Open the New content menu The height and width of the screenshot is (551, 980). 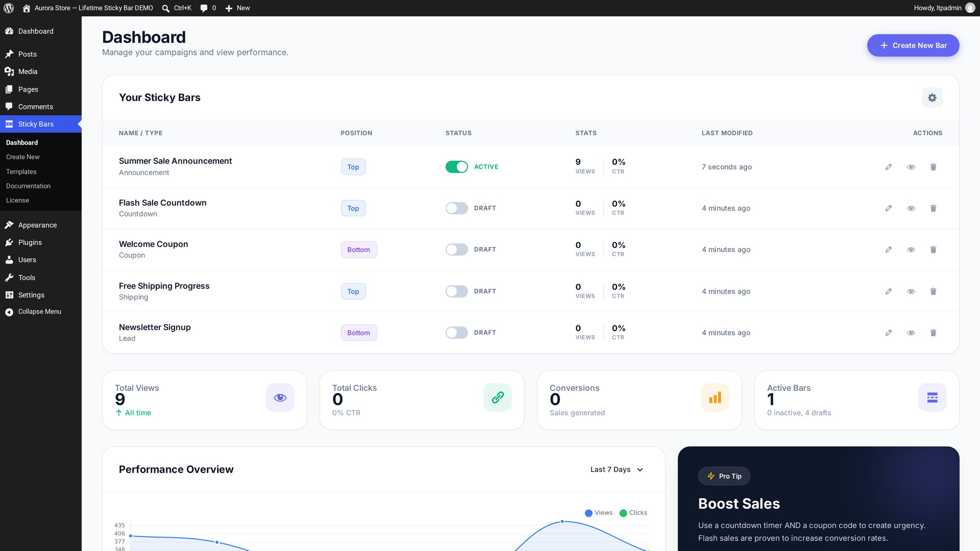coord(237,8)
